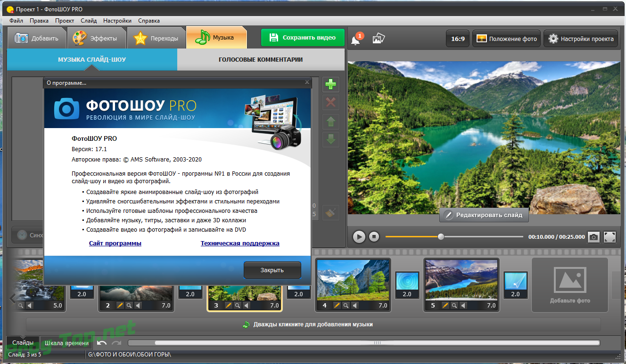The image size is (626, 364).
Task: Click the Сохранить видео button
Action: (303, 38)
